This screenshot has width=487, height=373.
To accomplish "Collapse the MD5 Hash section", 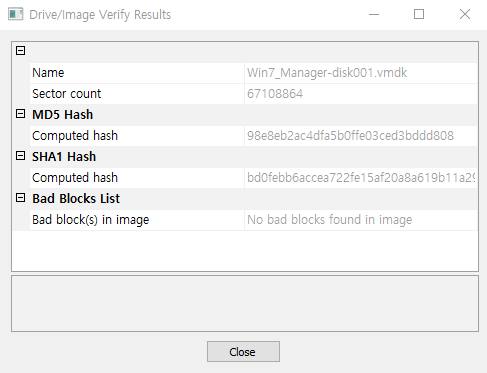I will [x=20, y=114].
